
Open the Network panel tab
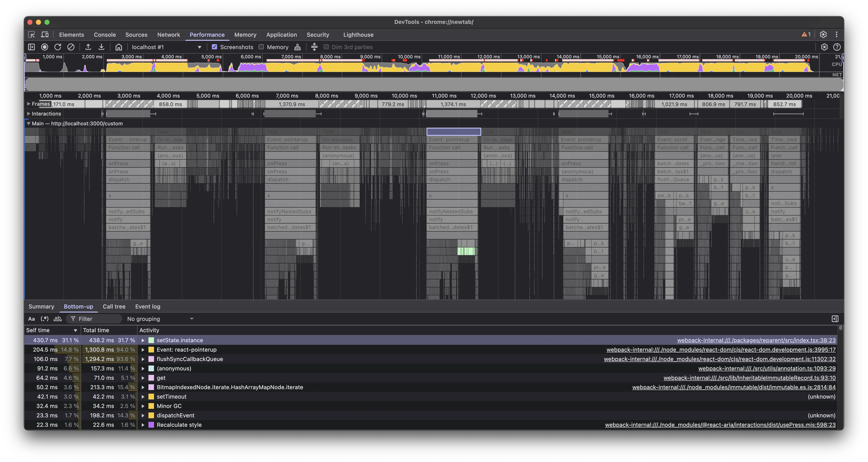pos(169,35)
